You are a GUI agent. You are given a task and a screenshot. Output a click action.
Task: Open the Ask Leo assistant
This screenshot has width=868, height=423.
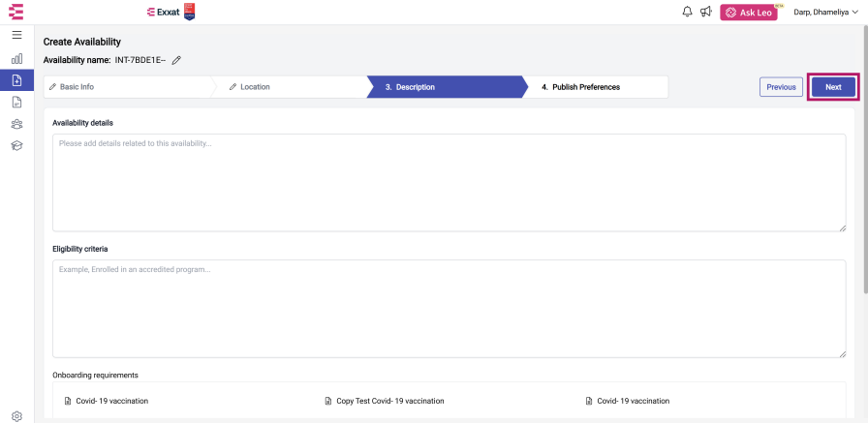pyautogui.click(x=749, y=13)
